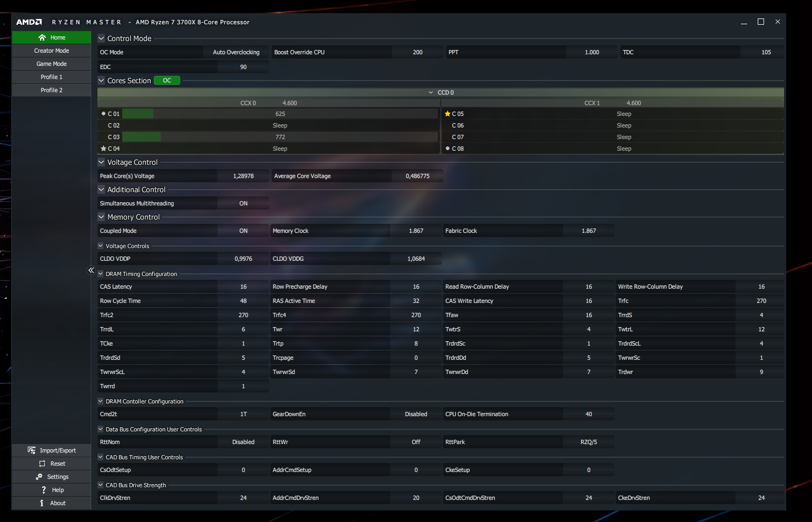The width and height of the screenshot is (812, 522).
Task: Click AddrCmdDrvStren value 20
Action: 416,498
